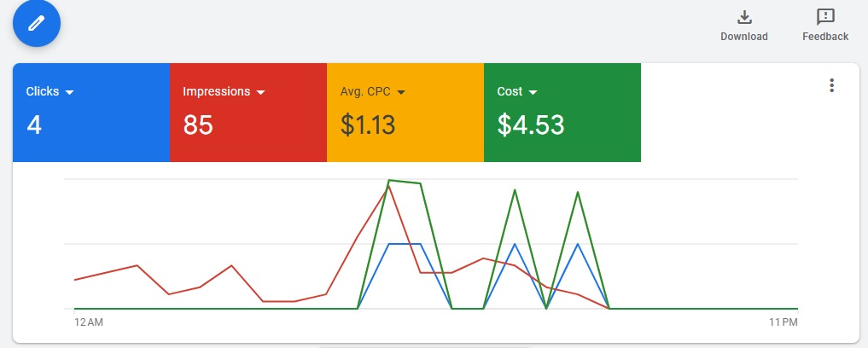Image resolution: width=868 pixels, height=348 pixels.
Task: Open the Avg. CPC metric dropdown arrow
Action: [400, 92]
